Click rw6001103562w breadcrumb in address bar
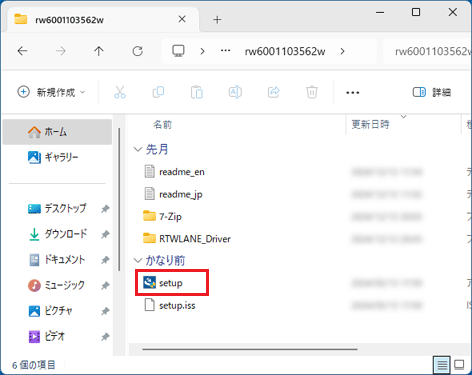This screenshot has width=472, height=375. (x=285, y=51)
